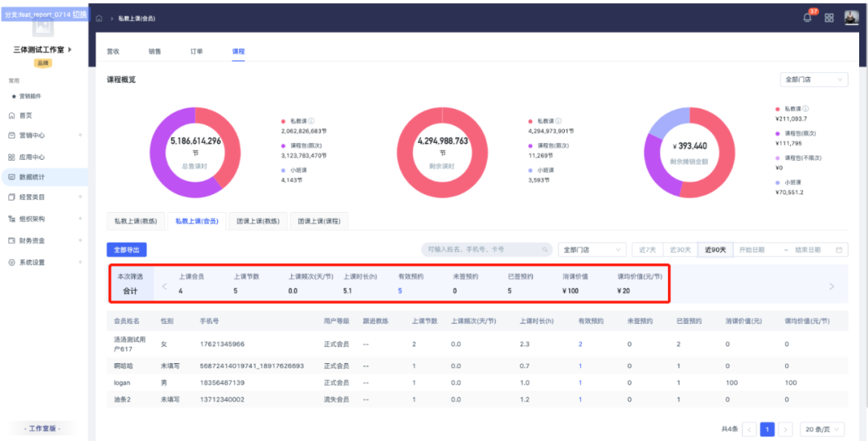Click the search magnifier icon
This screenshot has width=868, height=441.
point(545,250)
